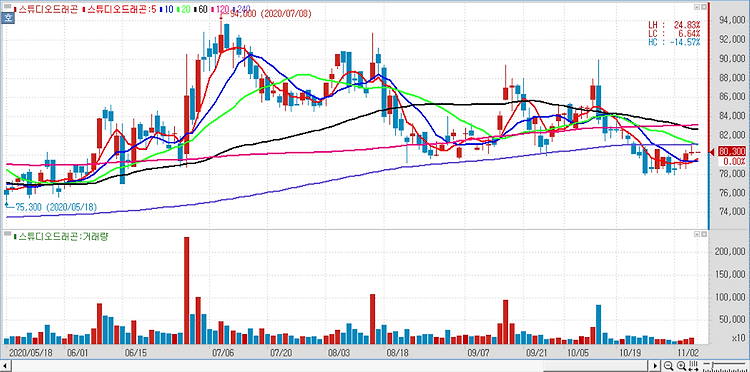Click the 0.00% change label on price axis
The image size is (750, 372).
735,162
